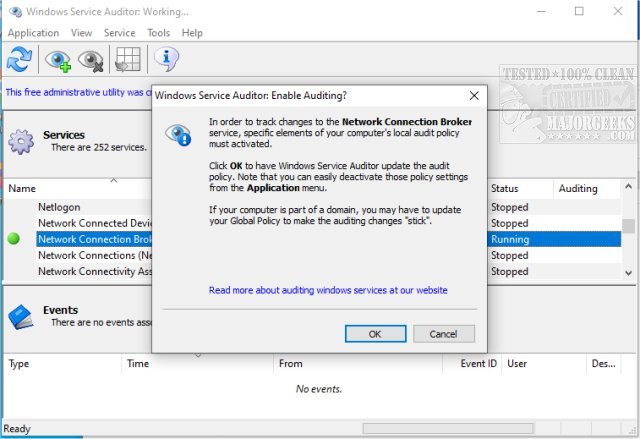Image resolution: width=640 pixels, height=439 pixels.
Task: Open the read more about auditing link
Action: 328,290
